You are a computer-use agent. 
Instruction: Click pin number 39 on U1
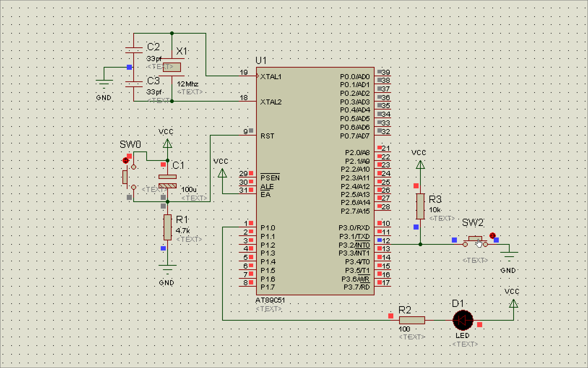click(386, 72)
